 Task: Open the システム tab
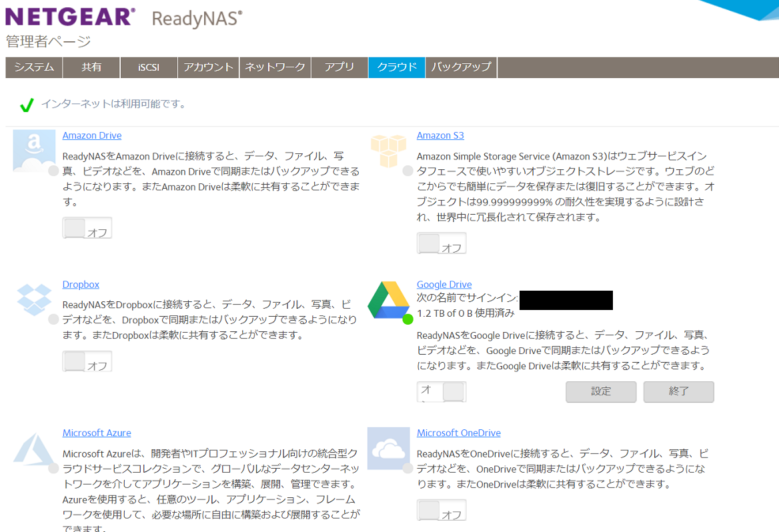(34, 67)
